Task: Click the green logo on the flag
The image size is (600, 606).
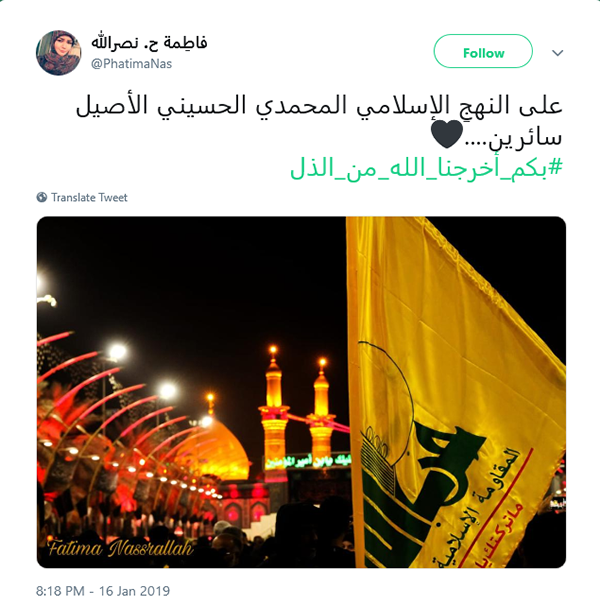Action: click(x=421, y=464)
